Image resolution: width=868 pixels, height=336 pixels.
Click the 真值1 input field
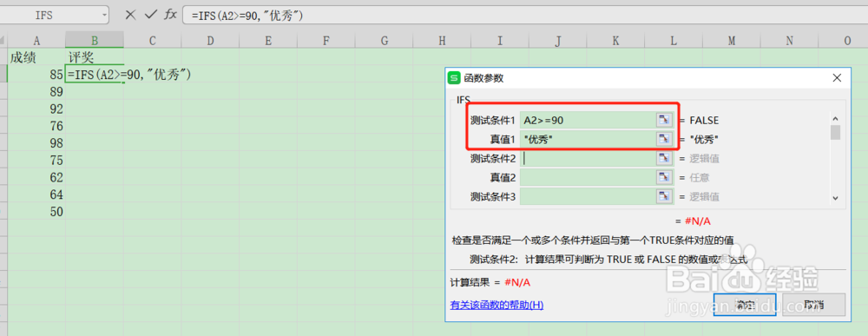pos(588,140)
